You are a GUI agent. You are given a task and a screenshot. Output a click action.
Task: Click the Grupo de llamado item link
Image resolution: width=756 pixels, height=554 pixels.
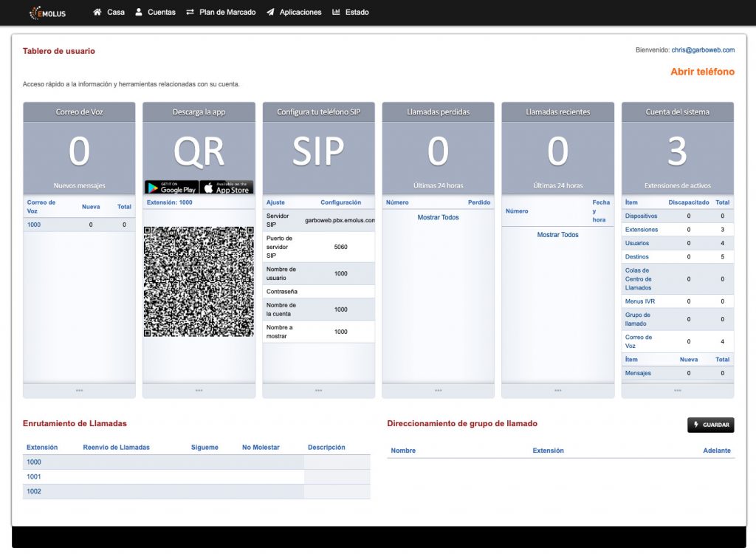pos(637,319)
